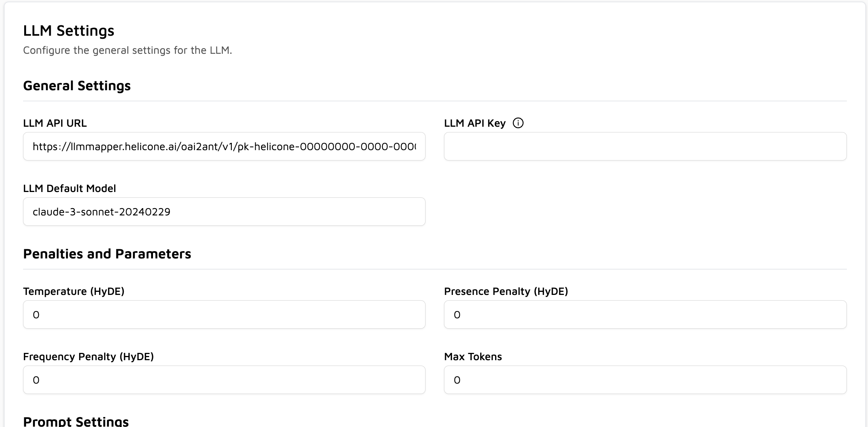Focus the Presence Penalty (HyDE) input

pos(645,314)
